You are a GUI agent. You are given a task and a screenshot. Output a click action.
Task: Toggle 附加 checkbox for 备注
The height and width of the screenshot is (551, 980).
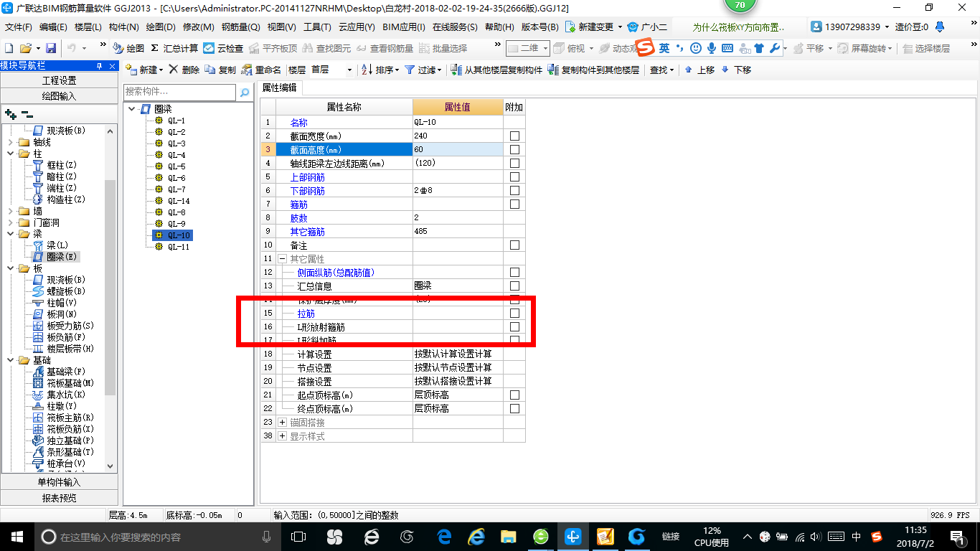point(514,245)
